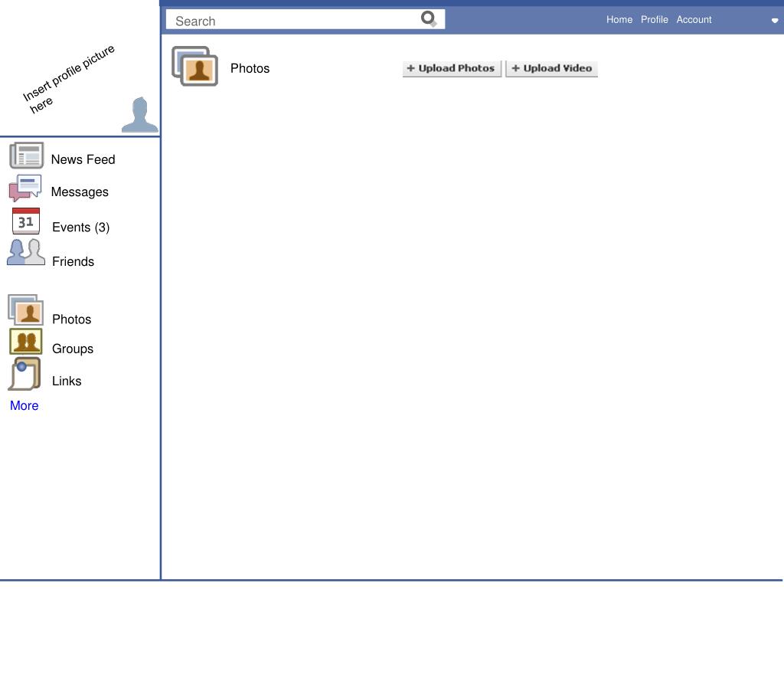784x691 pixels.
Task: Open the Account dropdown arrow
Action: point(775,21)
